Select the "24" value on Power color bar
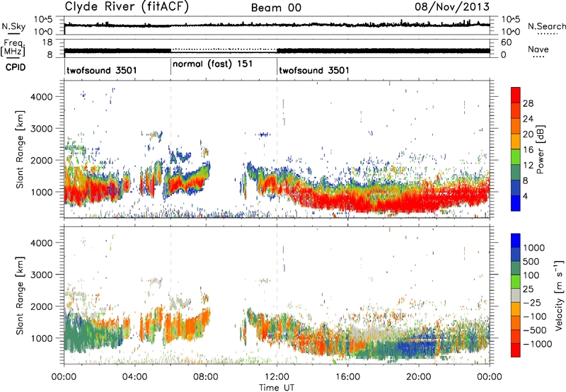The width and height of the screenshot is (566, 392). 528,119
